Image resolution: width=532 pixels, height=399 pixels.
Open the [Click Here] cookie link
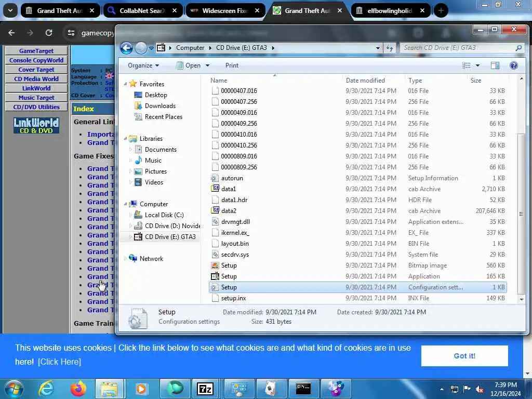pyautogui.click(x=59, y=362)
